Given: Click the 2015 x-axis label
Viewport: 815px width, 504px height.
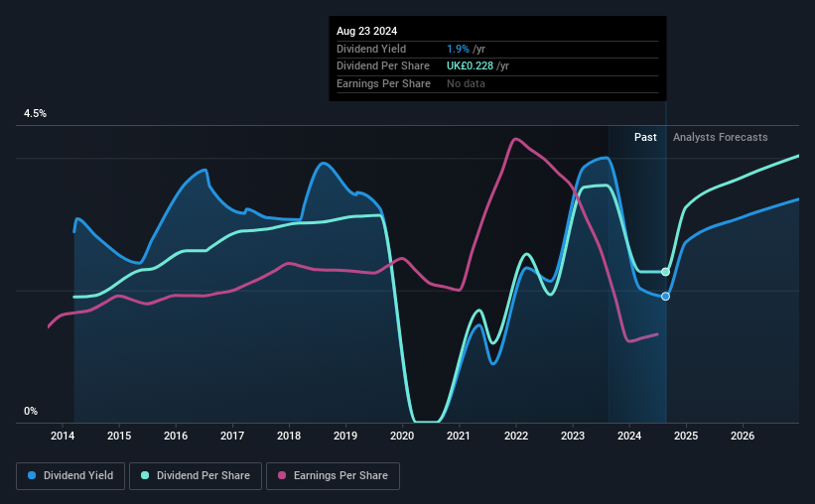Looking at the screenshot, I should pos(119,436).
